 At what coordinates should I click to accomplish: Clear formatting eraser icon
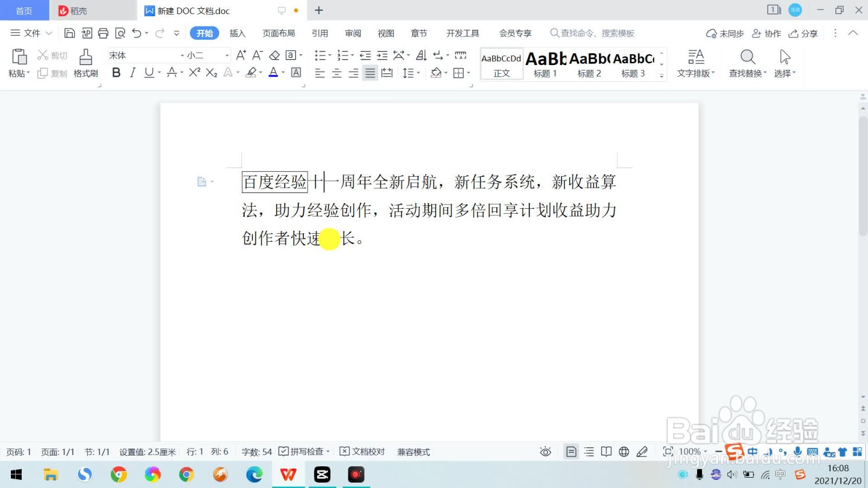coord(275,55)
